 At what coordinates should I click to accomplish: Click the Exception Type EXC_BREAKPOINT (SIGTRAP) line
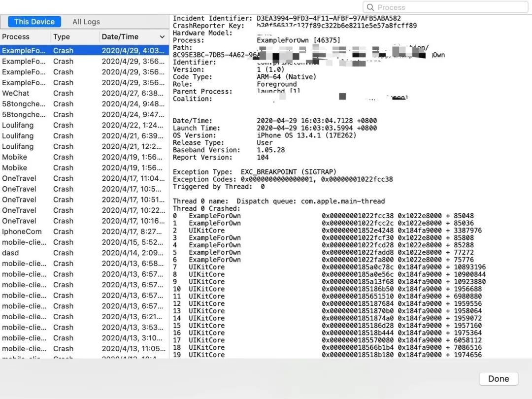255,172
